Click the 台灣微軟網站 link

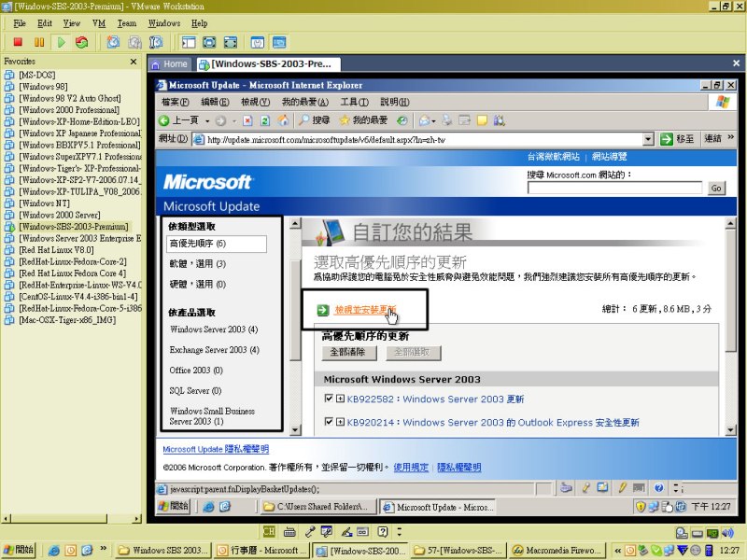tap(553, 157)
